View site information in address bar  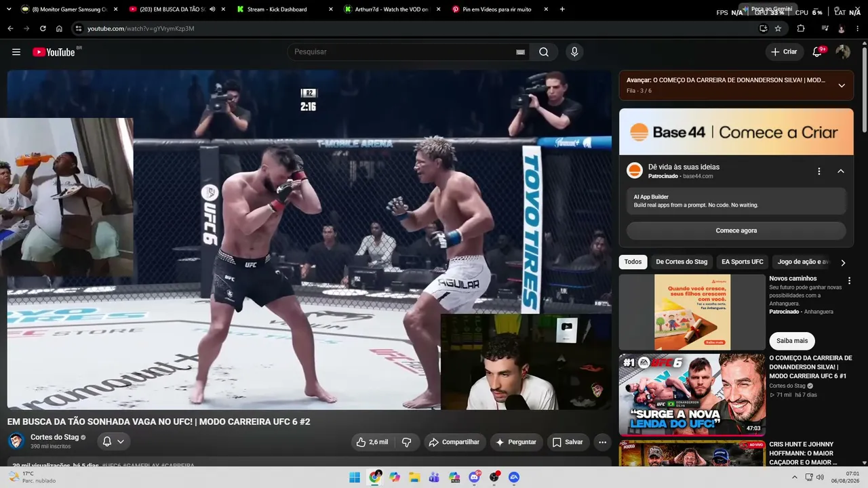pos(79,28)
